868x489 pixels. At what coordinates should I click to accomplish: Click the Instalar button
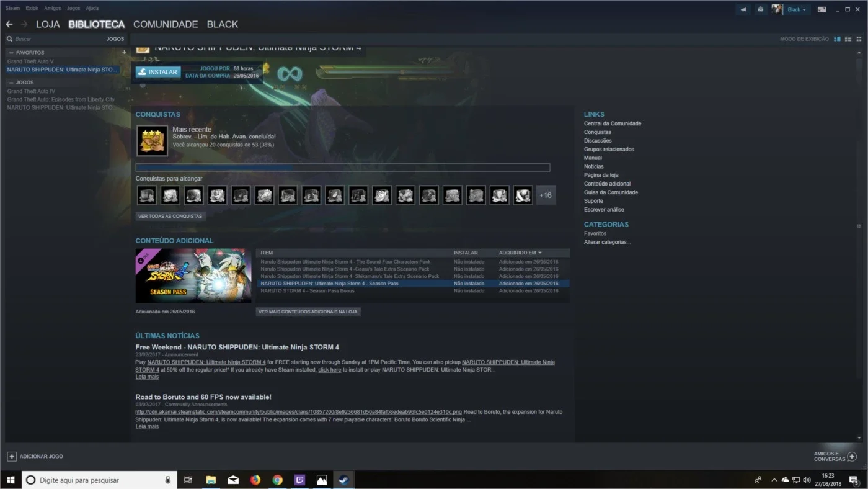click(x=158, y=72)
